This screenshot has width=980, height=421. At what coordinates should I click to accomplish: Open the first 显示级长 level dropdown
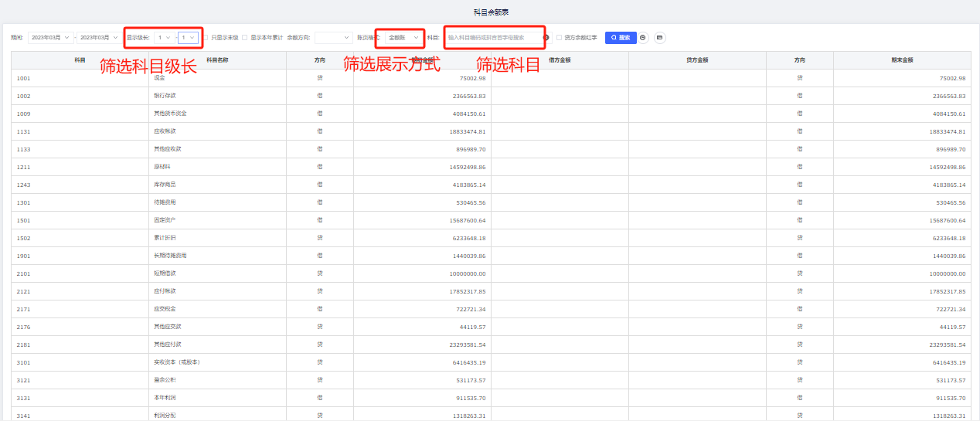point(164,37)
